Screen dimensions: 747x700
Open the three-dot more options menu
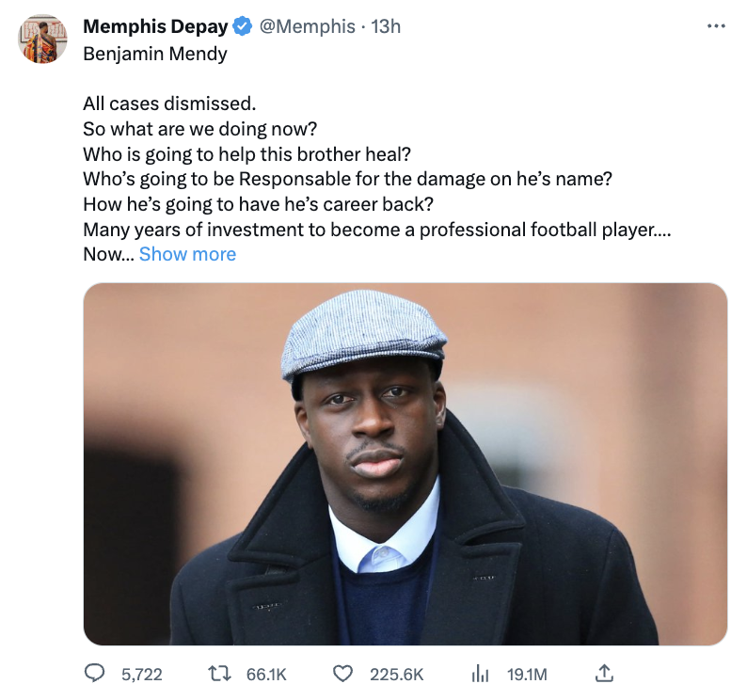(716, 26)
